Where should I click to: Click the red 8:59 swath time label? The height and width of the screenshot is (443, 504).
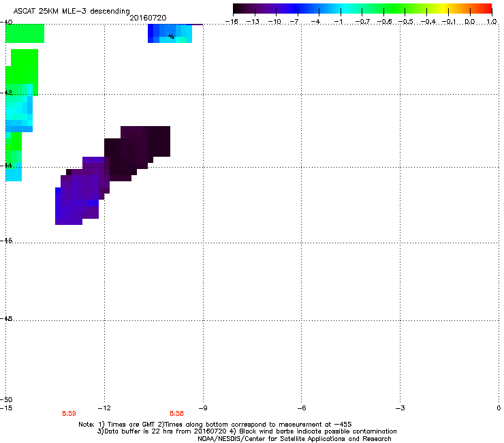pos(69,414)
